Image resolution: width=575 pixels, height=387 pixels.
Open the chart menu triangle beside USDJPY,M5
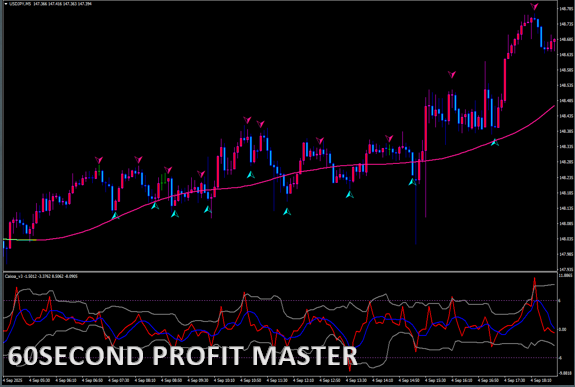(6, 4)
